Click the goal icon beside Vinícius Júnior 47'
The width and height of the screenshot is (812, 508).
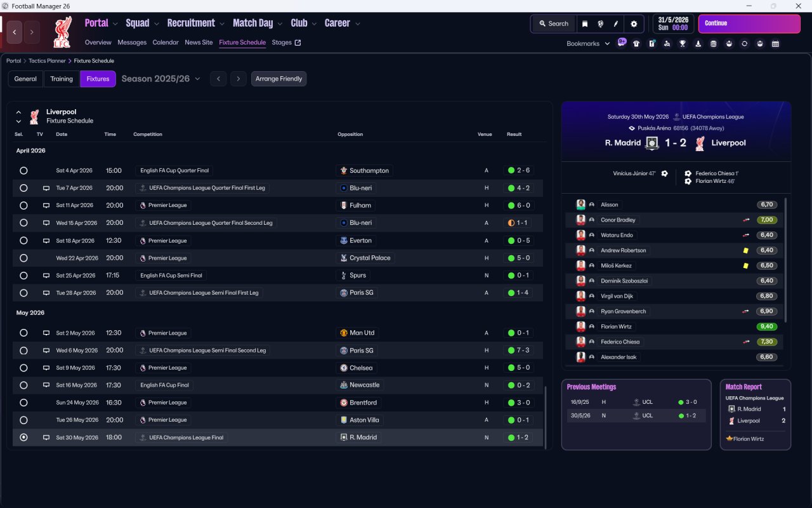coord(664,173)
